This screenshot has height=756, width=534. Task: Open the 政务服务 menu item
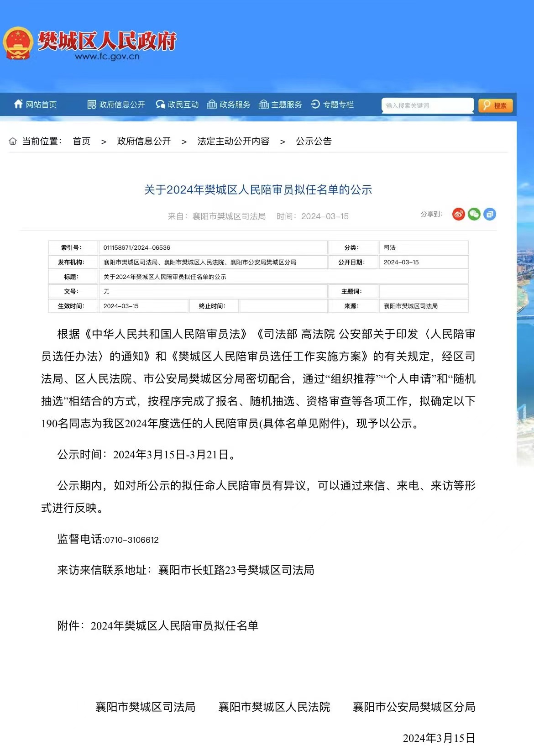(x=235, y=105)
